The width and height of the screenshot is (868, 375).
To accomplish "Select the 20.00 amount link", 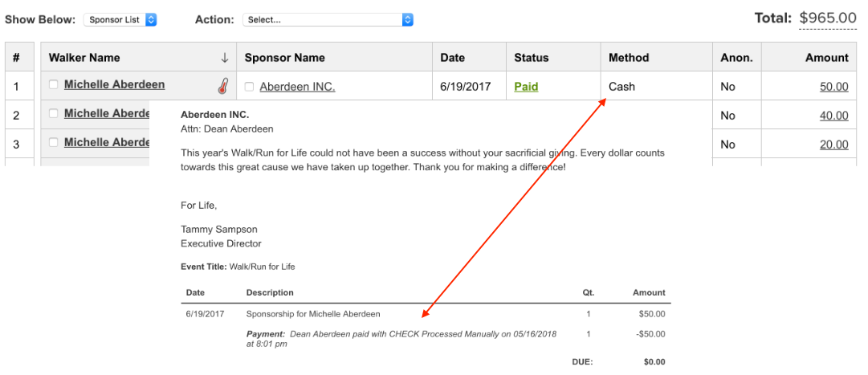I will pos(833,145).
